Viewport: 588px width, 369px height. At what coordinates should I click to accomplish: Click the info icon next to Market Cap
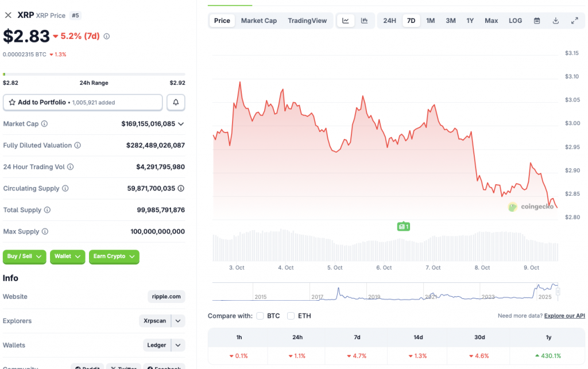44,123
